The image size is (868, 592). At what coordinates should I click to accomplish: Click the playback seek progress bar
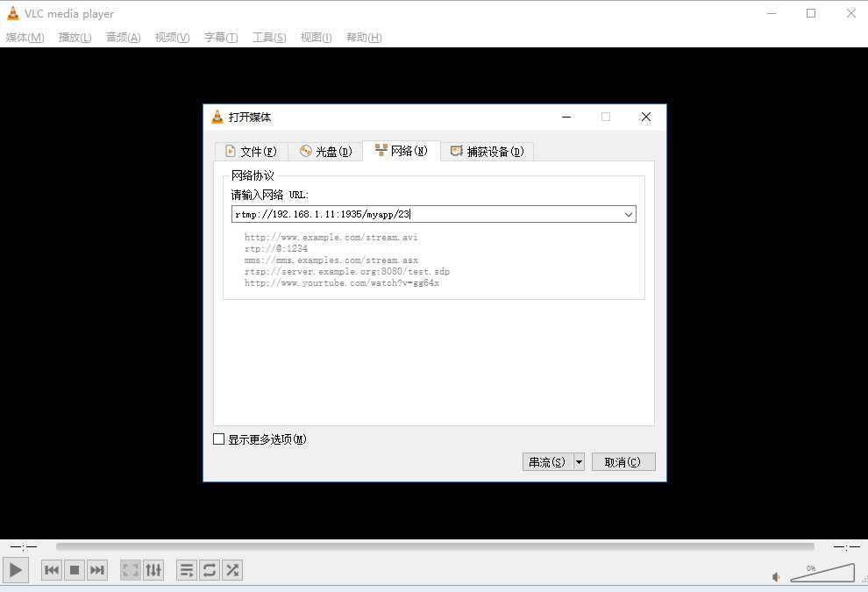point(435,546)
